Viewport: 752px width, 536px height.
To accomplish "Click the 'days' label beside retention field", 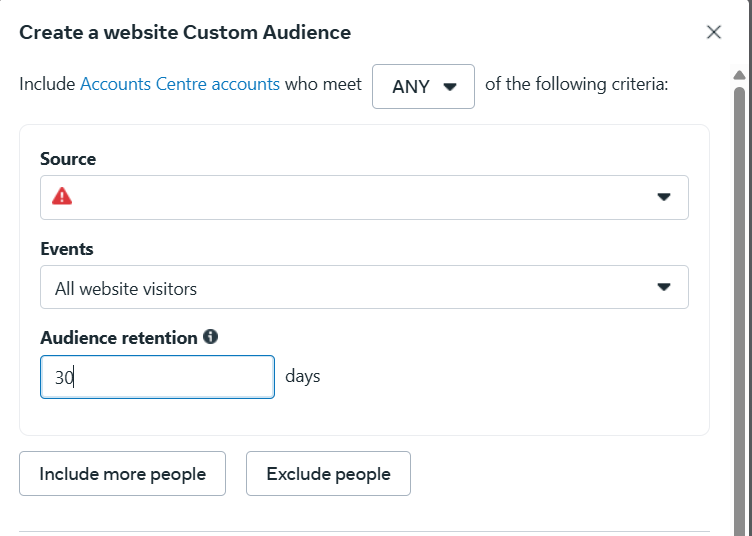I will [x=303, y=376].
